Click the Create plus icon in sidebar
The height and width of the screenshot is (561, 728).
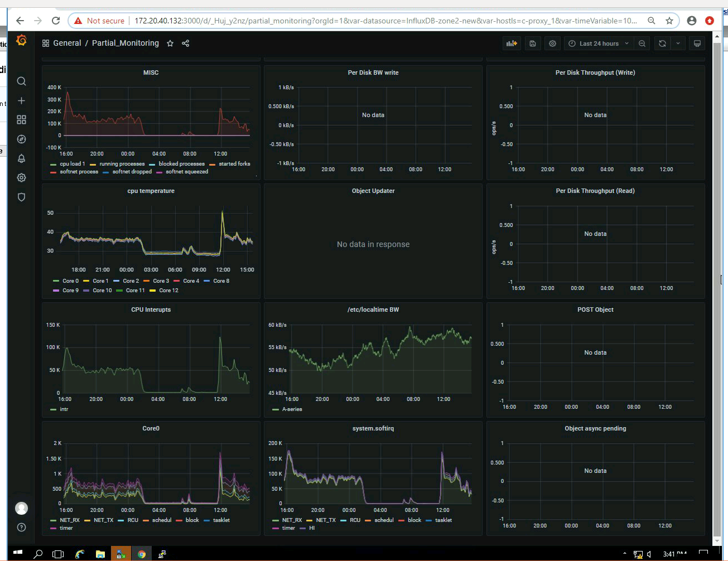[21, 101]
